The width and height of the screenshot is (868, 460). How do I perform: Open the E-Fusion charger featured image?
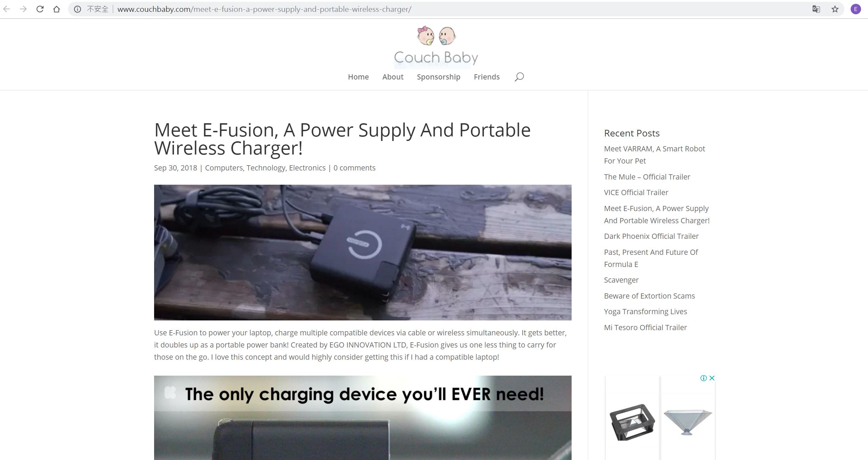pos(363,252)
